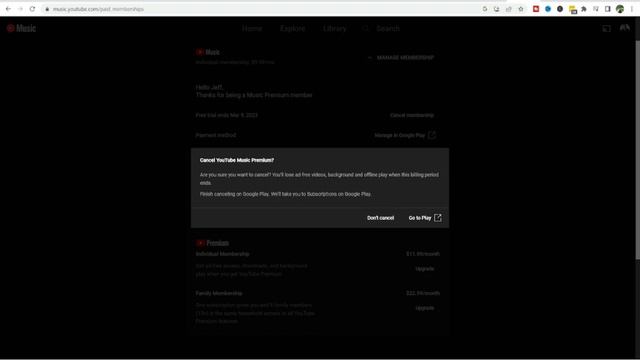
Task: Click the "Individual Membership" heading
Action: pyautogui.click(x=222, y=254)
